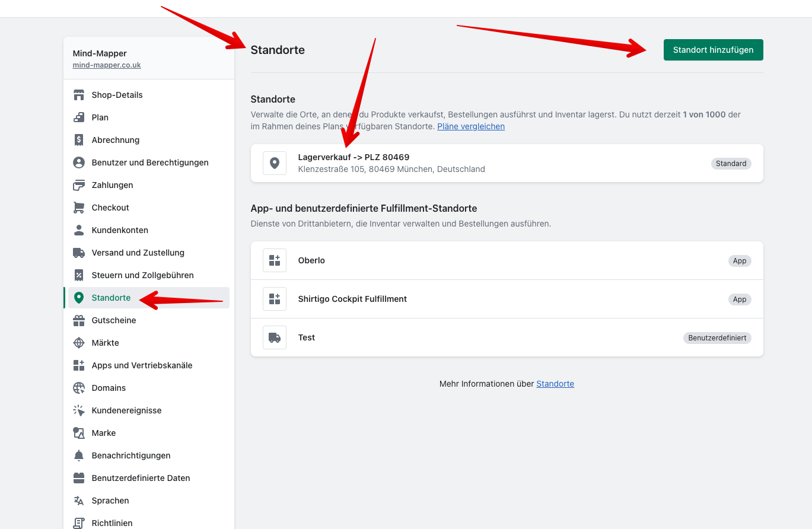The height and width of the screenshot is (529, 812).
Task: Open the Lagerverkauf -> PLZ 80469 location
Action: coord(354,157)
